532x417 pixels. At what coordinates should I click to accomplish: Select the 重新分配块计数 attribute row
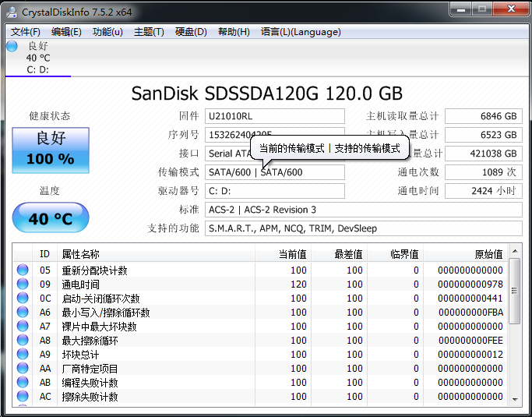coord(261,270)
